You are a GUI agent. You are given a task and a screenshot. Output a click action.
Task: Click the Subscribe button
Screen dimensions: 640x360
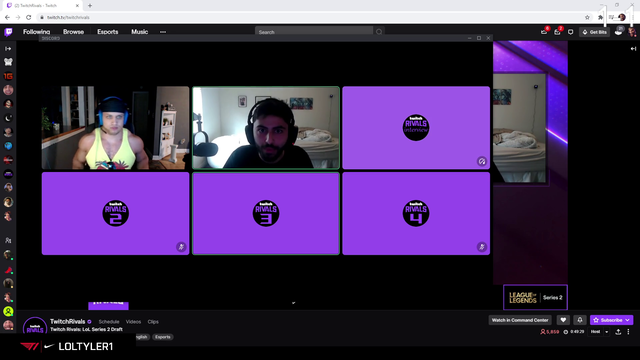click(x=611, y=320)
